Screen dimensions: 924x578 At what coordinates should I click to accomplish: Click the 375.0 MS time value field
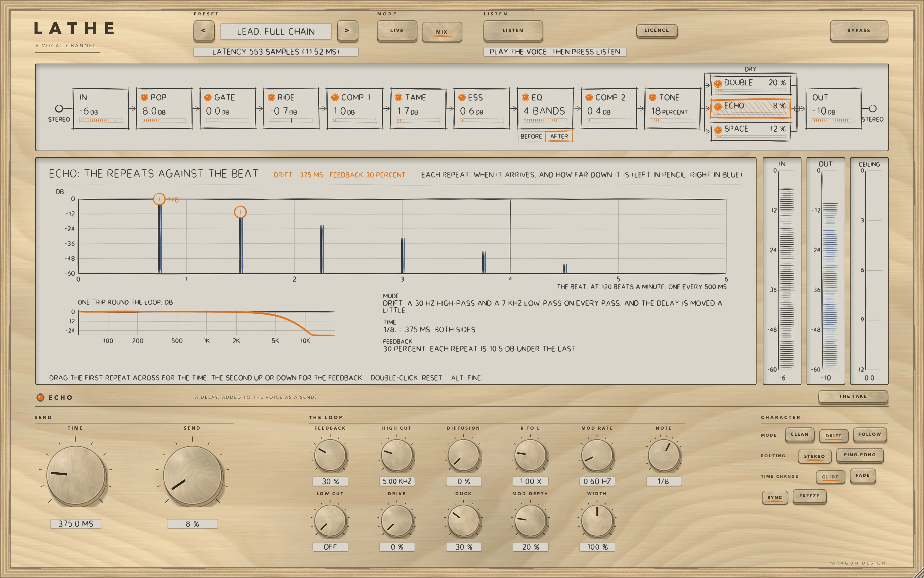(x=76, y=524)
